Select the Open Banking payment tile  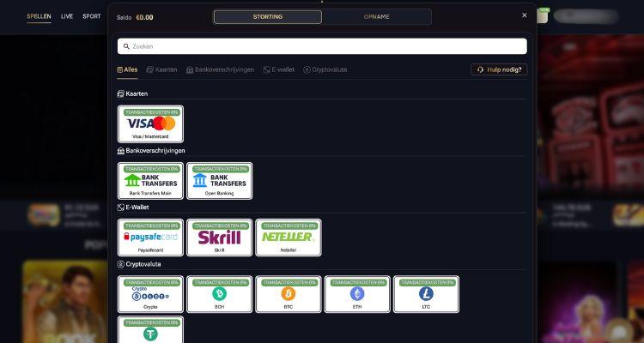click(x=219, y=180)
